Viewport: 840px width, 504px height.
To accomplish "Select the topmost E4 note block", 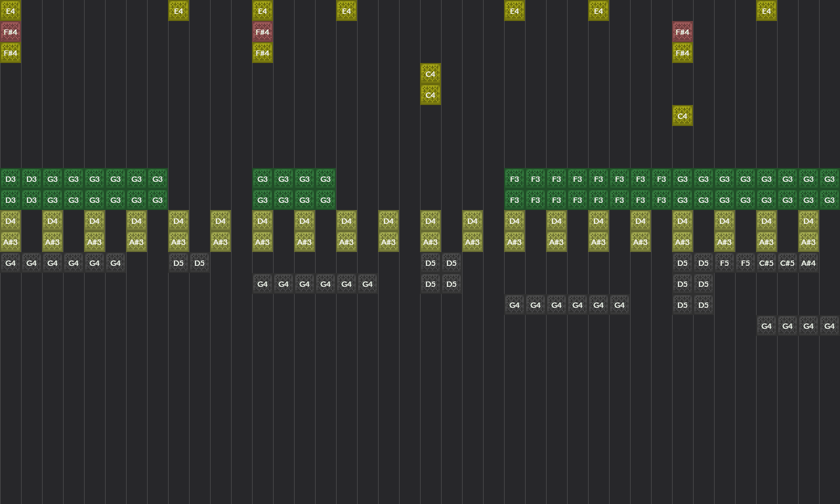I will click(10, 10).
